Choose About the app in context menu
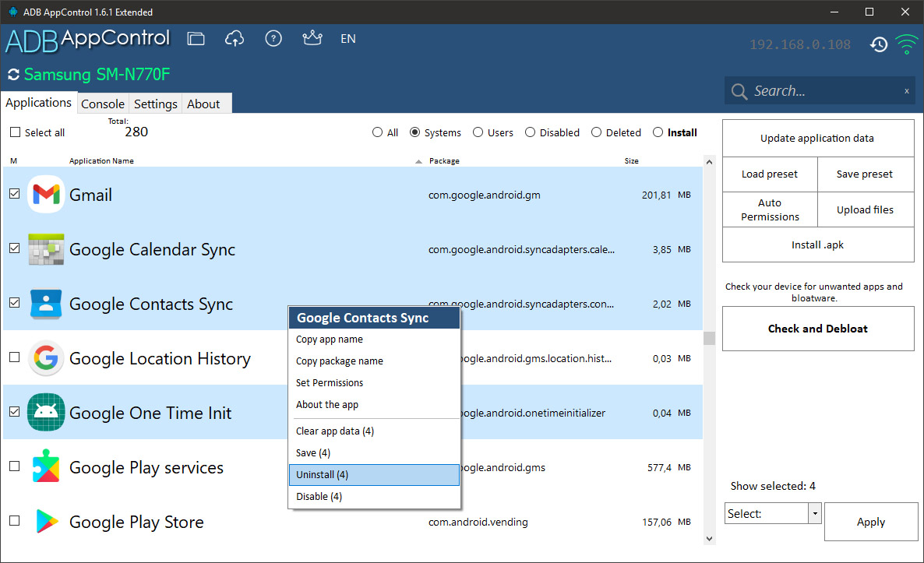The height and width of the screenshot is (563, 924). pos(374,405)
